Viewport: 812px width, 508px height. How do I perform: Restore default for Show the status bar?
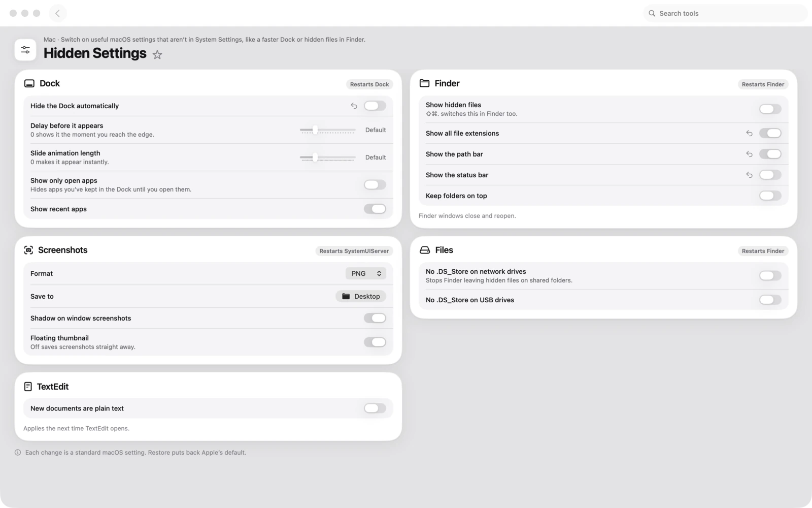tap(749, 175)
